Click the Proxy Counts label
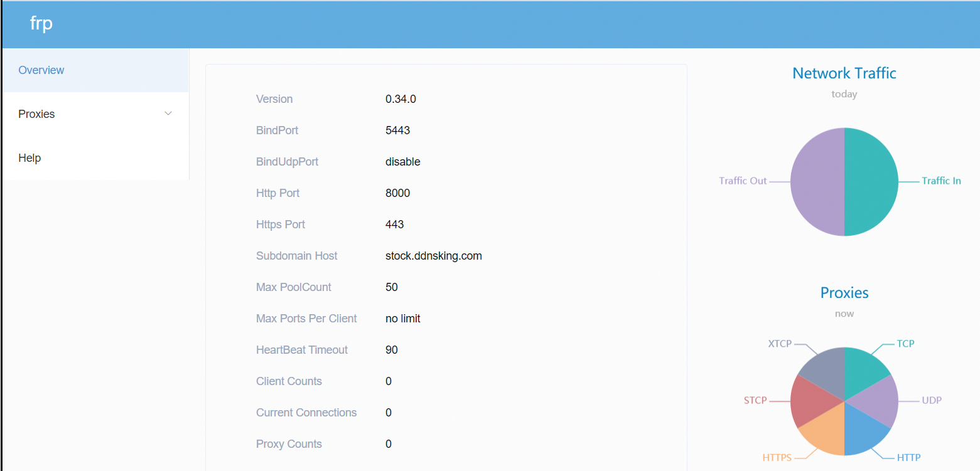980x471 pixels. 289,444
